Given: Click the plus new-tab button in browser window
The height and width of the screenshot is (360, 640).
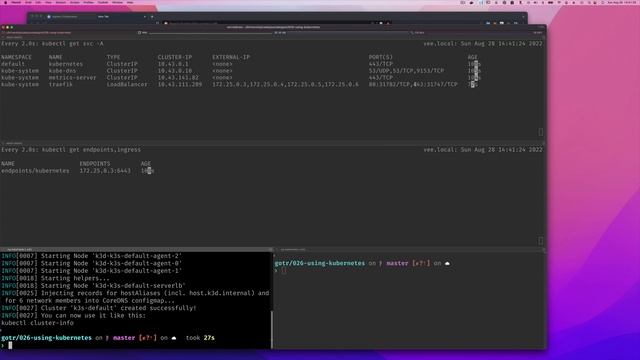Looking at the screenshot, I should tap(152, 17).
